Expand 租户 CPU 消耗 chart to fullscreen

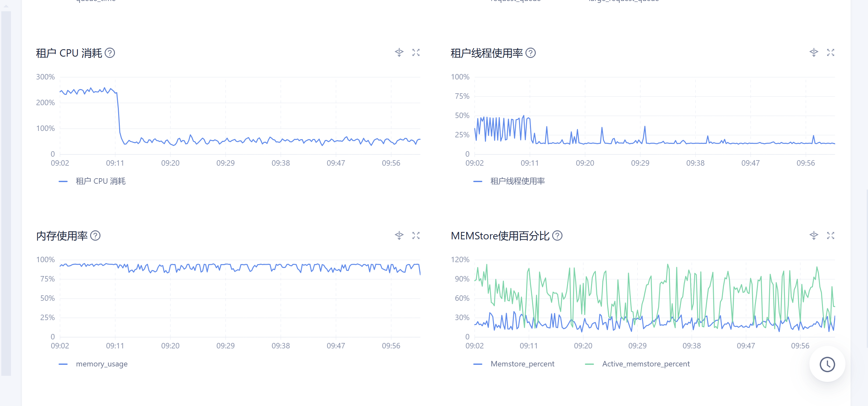click(416, 52)
